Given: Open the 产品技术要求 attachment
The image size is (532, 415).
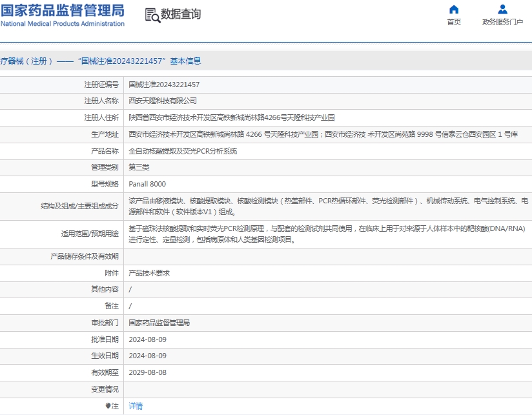Looking at the screenshot, I should point(149,273).
